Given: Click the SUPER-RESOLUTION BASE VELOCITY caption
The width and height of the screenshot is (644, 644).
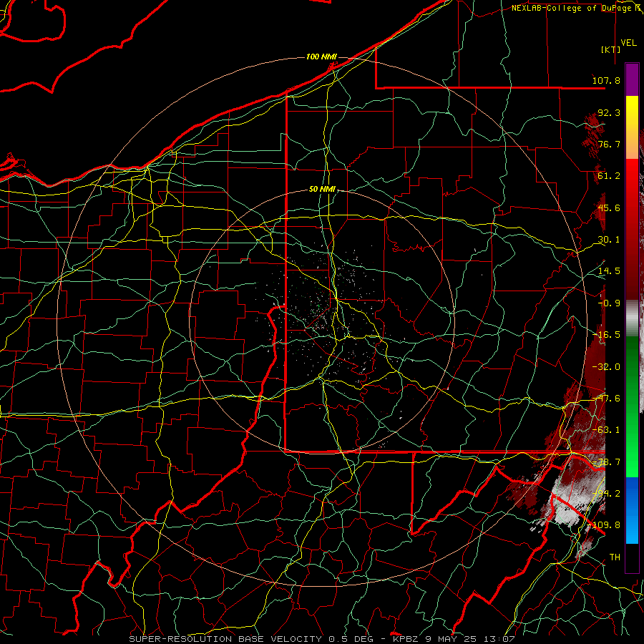Looking at the screenshot, I should (x=321, y=639).
